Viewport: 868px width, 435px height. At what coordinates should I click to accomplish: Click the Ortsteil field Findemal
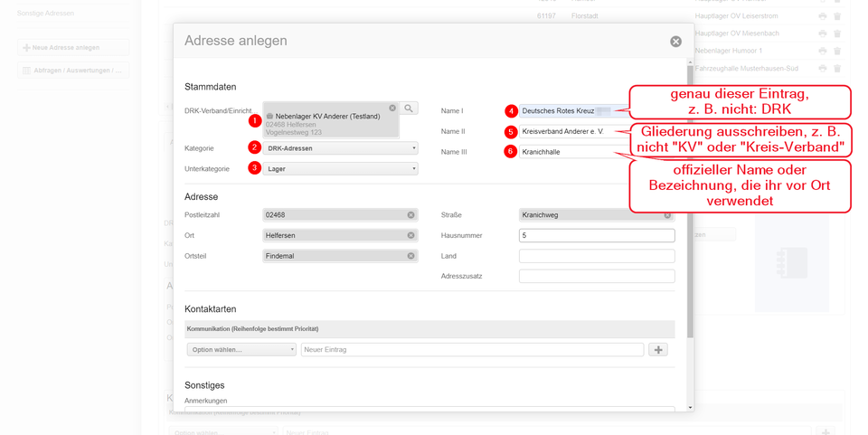(x=341, y=256)
